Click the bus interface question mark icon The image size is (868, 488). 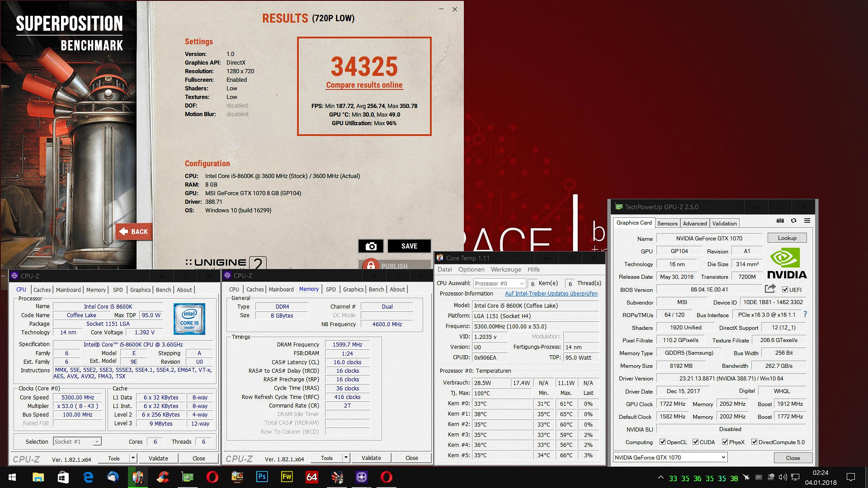point(805,314)
